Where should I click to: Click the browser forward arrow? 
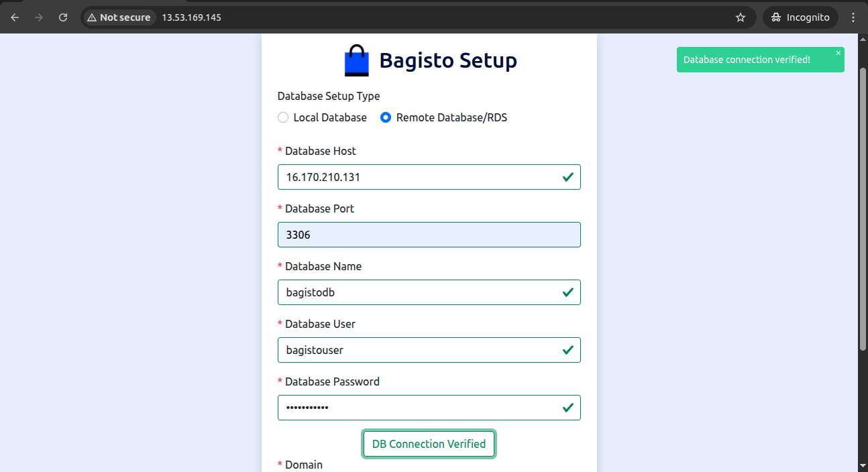[x=39, y=17]
